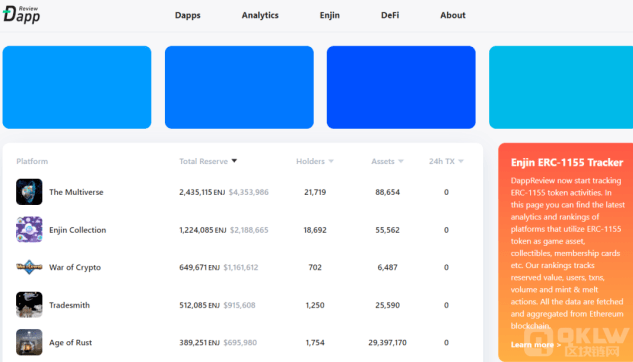This screenshot has height=362, width=633.
Task: Open the Dapps menu
Action: (188, 15)
